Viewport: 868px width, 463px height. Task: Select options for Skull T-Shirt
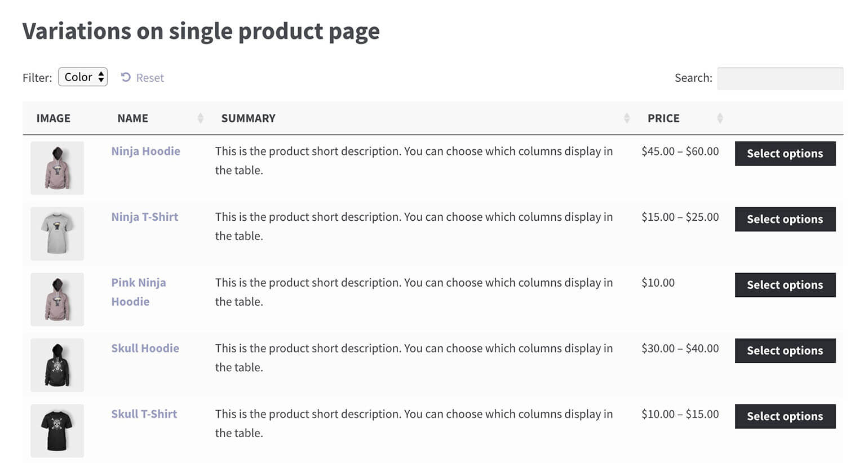coord(785,416)
